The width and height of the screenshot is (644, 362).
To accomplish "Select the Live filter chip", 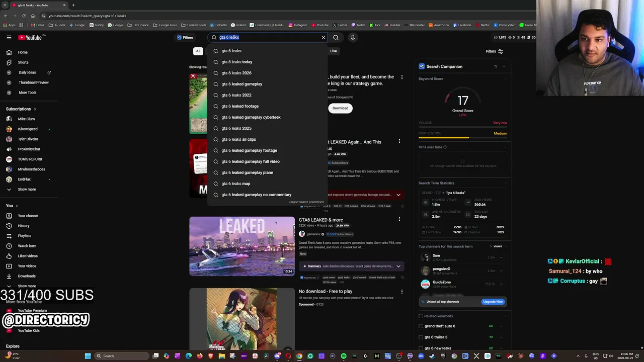I will [334, 51].
